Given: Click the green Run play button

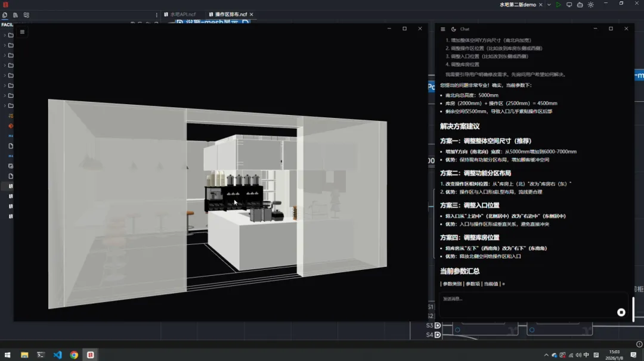Looking at the screenshot, I should tap(558, 5).
